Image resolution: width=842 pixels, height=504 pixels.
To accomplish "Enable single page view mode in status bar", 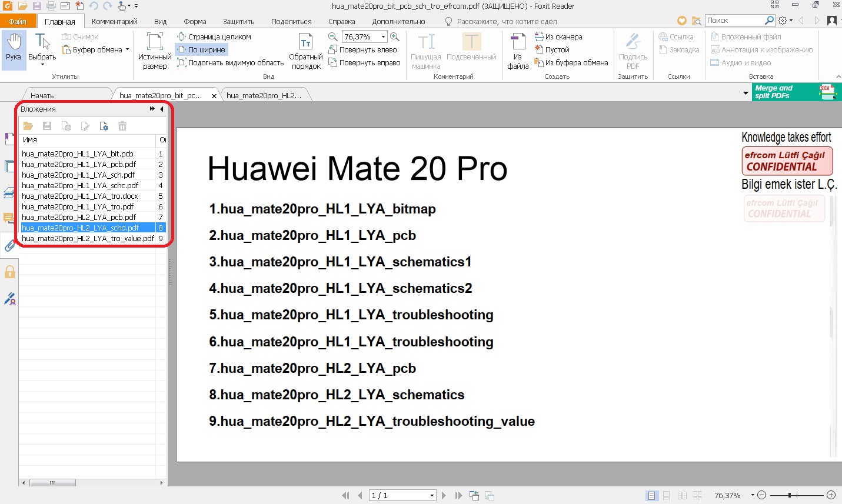I will pos(651,496).
